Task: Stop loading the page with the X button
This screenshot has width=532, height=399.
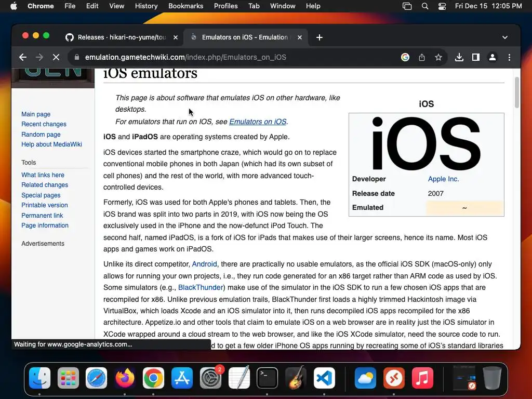Action: pyautogui.click(x=56, y=57)
